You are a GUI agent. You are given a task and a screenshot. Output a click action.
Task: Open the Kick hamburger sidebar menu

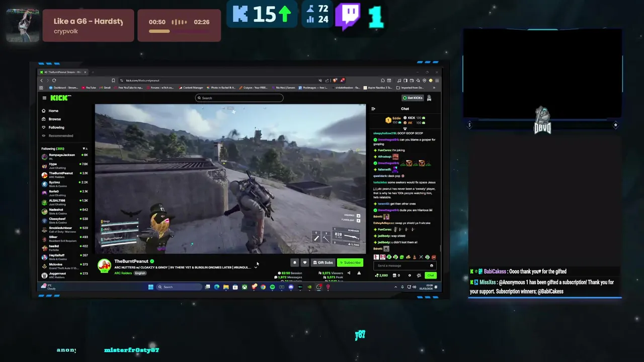click(x=44, y=98)
